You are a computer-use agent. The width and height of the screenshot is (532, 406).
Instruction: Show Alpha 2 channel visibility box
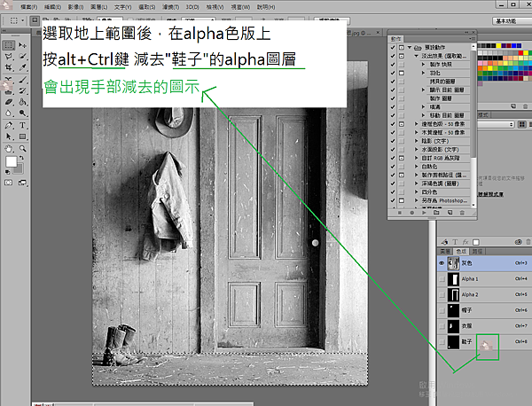pos(442,294)
